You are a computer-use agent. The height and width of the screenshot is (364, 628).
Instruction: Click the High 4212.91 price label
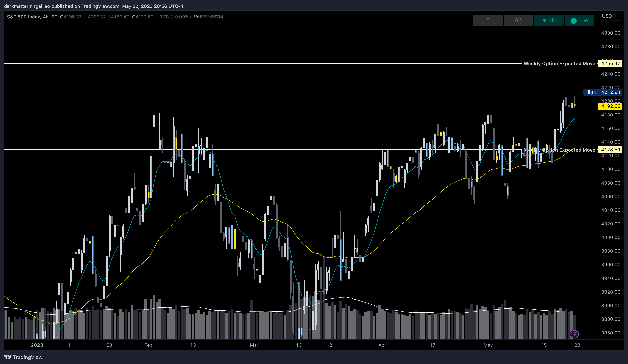(x=603, y=92)
